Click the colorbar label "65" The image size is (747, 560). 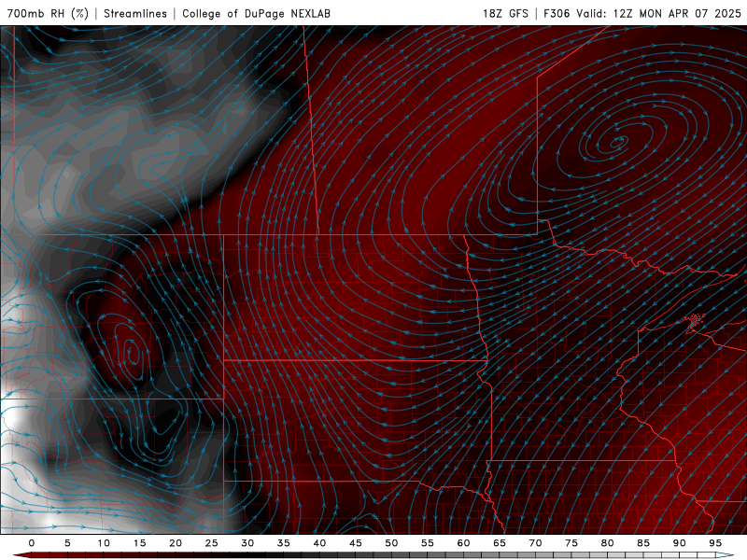[500, 543]
